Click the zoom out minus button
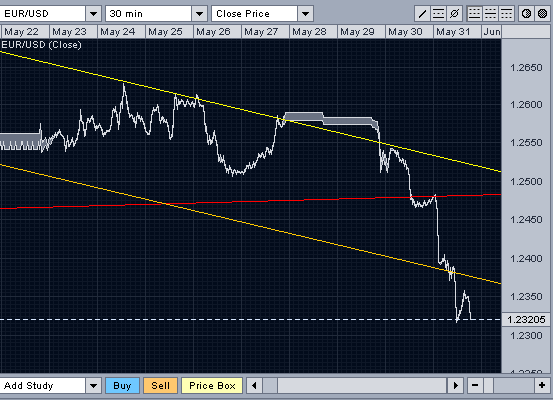The width and height of the screenshot is (553, 400). 475,386
